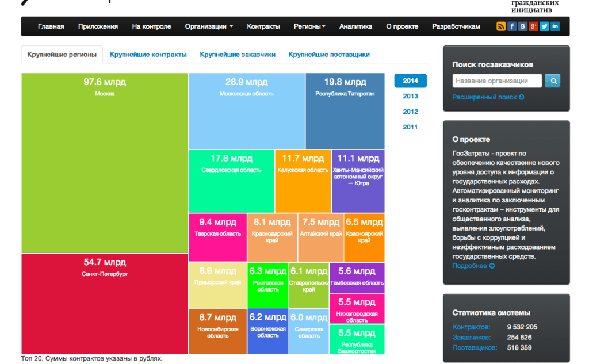Switch to Крупнейшие поставщики tab
The image size is (589, 364).
coord(329,55)
